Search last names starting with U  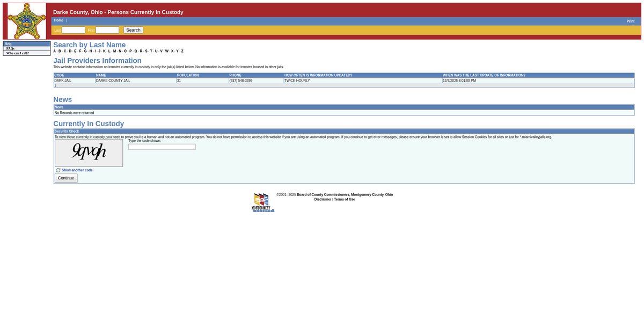(156, 51)
